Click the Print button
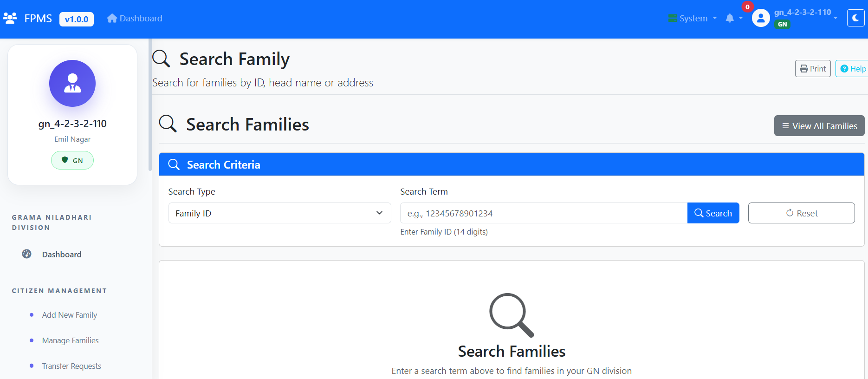This screenshot has height=379, width=868. tap(813, 69)
